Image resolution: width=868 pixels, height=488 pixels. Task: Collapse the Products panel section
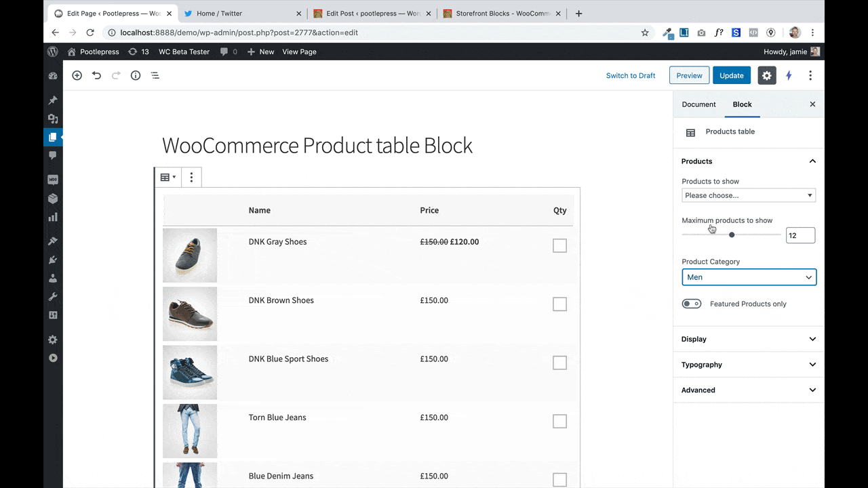749,161
